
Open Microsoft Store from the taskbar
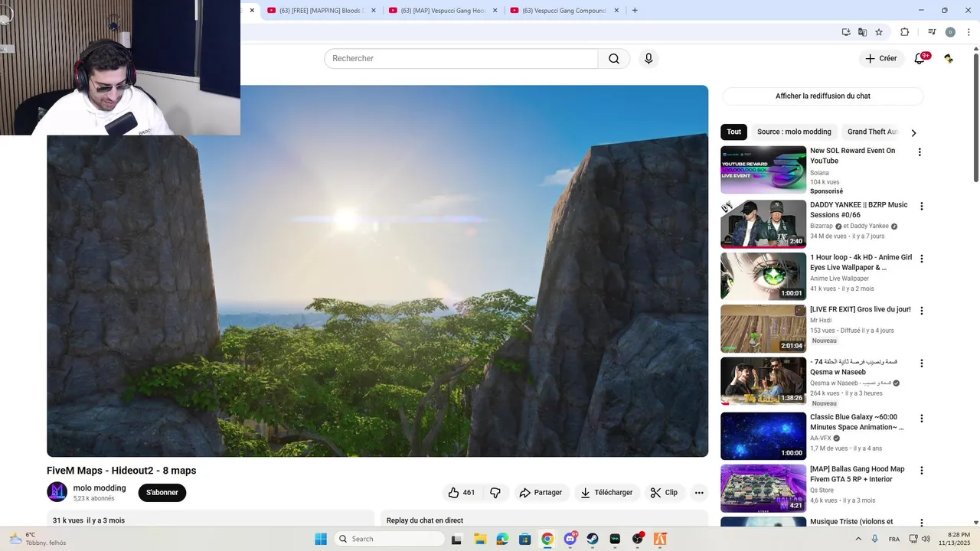[524, 539]
